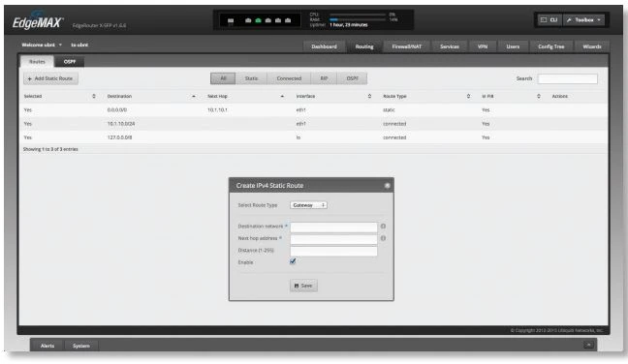Filter routes by All
628x364 pixels.
[223, 78]
